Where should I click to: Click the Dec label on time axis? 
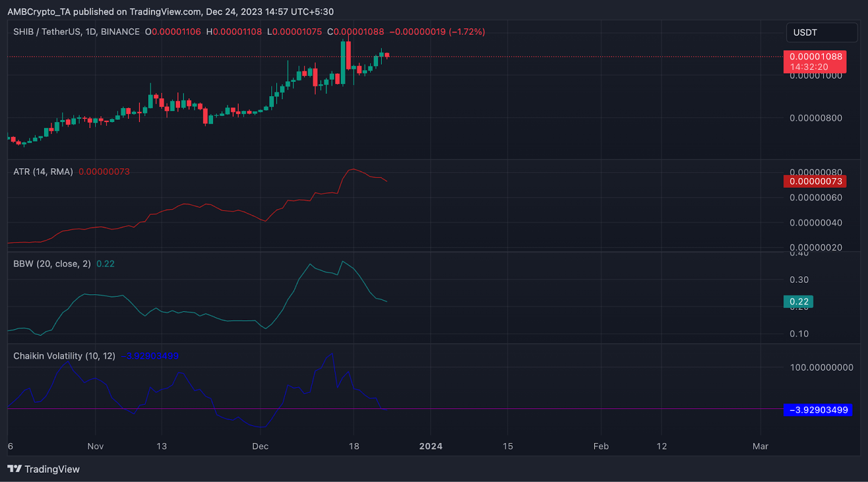pos(260,446)
